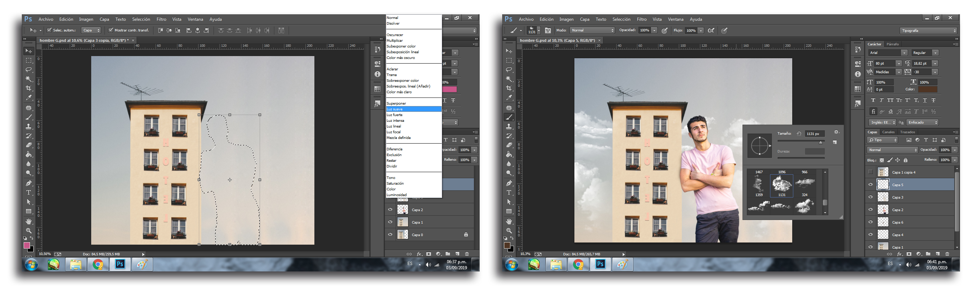Align left edges in left window options bar
The width and height of the screenshot is (980, 290).
pyautogui.click(x=189, y=30)
